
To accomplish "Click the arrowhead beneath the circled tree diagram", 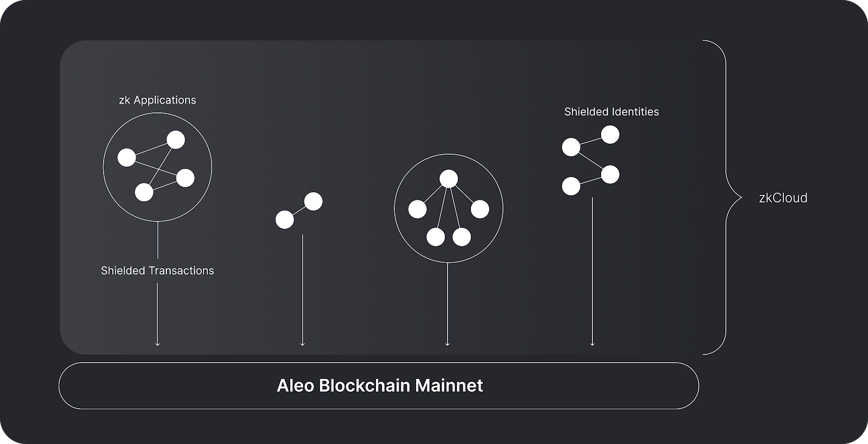I will coord(448,343).
